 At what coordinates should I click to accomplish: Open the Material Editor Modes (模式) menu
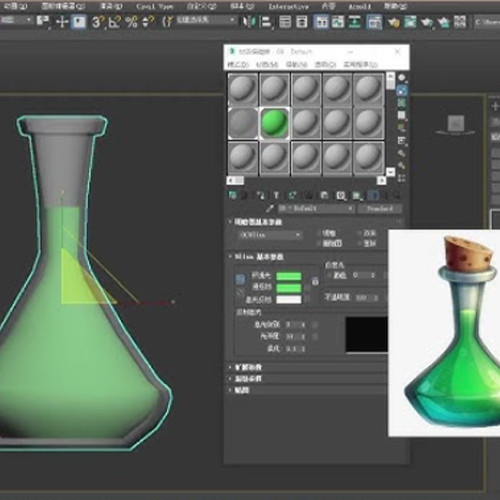(238, 64)
